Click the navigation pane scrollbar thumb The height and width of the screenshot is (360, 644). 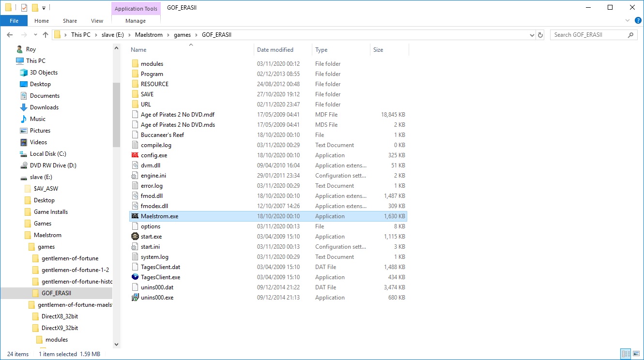[116, 115]
